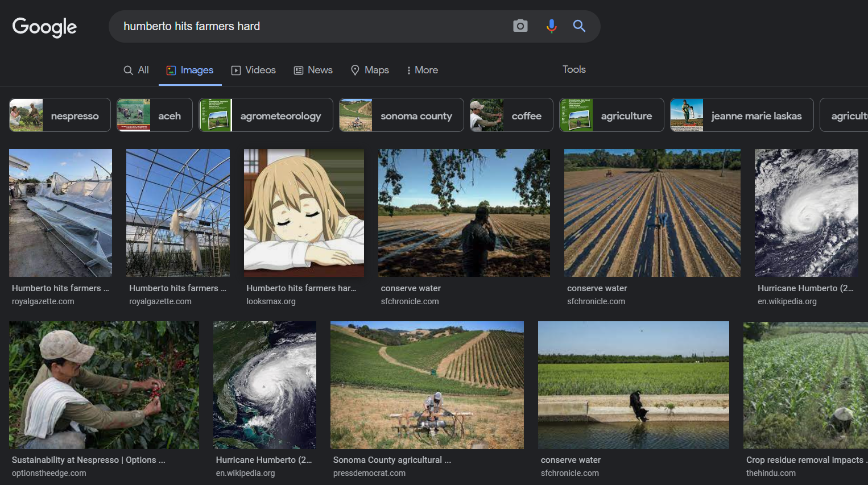The image size is (868, 485).
Task: Pick the jeanne marie laskas chip
Action: 741,115
